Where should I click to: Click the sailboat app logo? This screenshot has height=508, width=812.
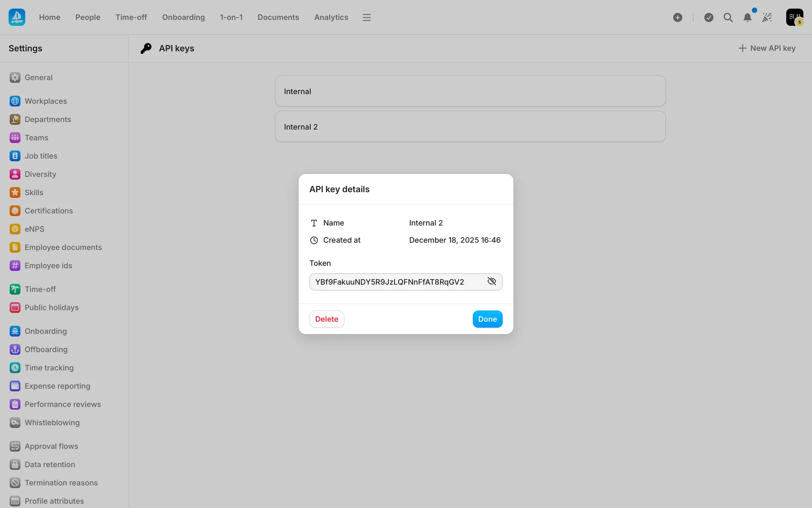pos(17,17)
